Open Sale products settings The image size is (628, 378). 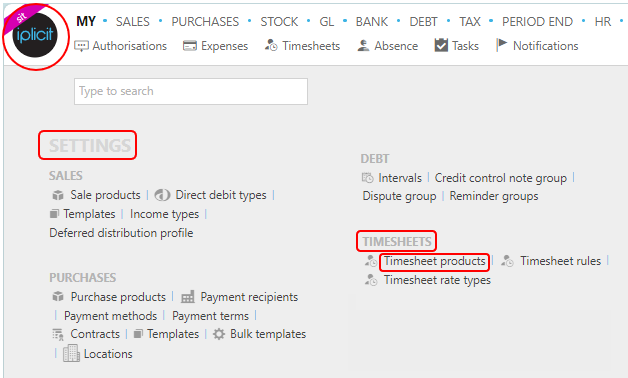105,195
